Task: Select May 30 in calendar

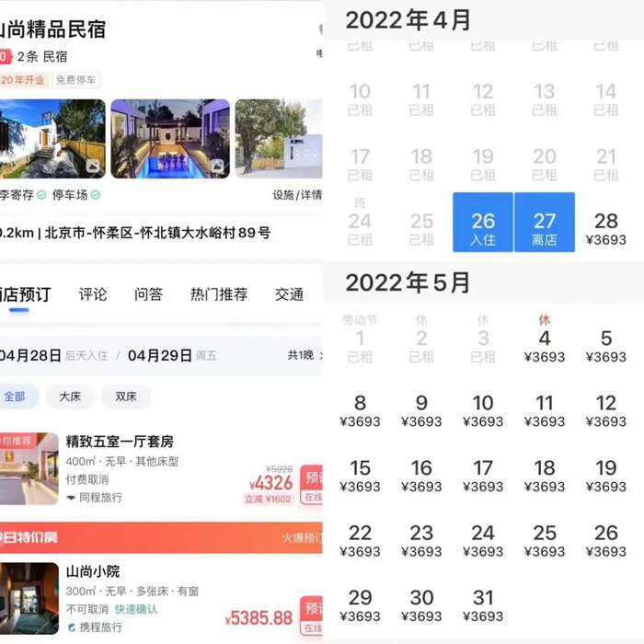Action: point(421,605)
